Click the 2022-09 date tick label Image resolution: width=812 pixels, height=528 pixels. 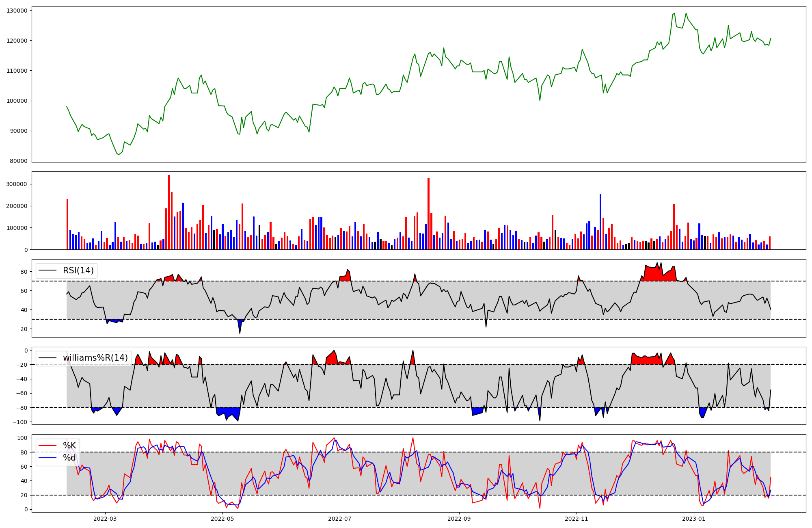tap(459, 519)
